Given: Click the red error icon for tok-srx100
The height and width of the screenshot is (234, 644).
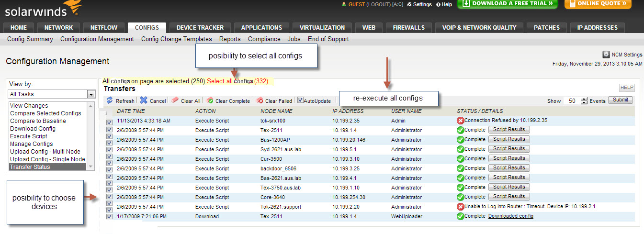Looking at the screenshot, I should coord(461,121).
